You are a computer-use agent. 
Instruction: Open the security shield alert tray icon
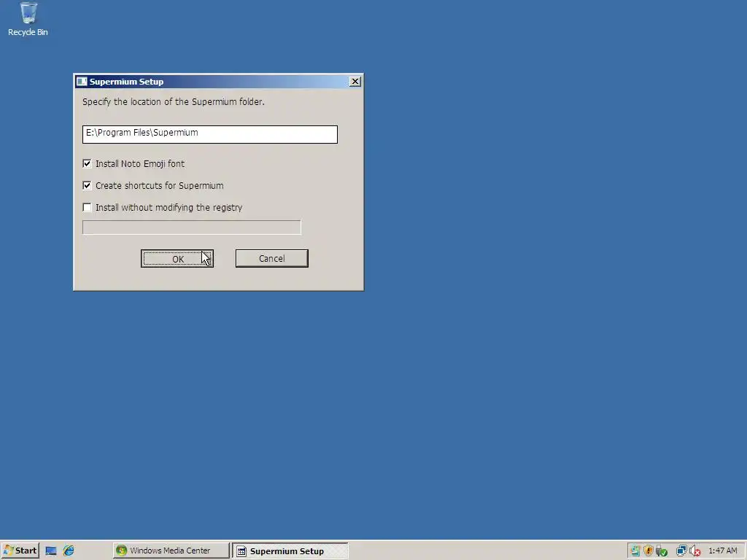[648, 551]
